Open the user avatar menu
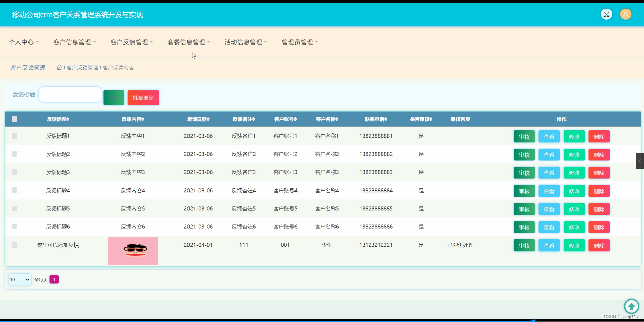The width and height of the screenshot is (644, 322). 626,14
